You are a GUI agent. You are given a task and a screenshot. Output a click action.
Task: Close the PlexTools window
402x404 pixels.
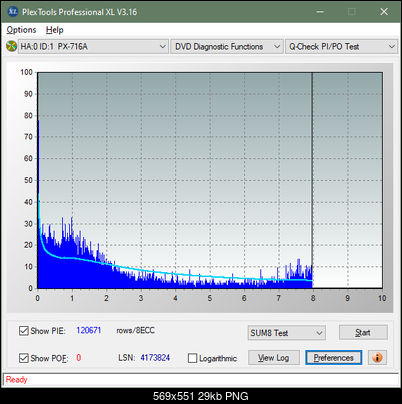coord(384,12)
